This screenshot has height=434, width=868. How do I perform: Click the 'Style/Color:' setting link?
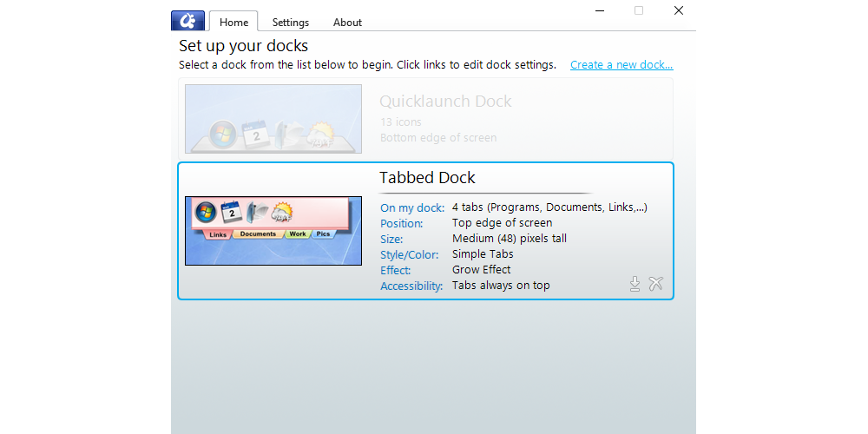coord(409,254)
